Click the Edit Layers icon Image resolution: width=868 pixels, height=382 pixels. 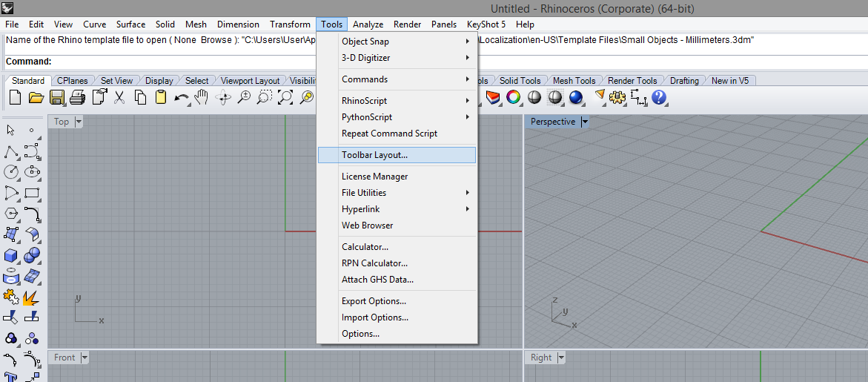tap(493, 97)
